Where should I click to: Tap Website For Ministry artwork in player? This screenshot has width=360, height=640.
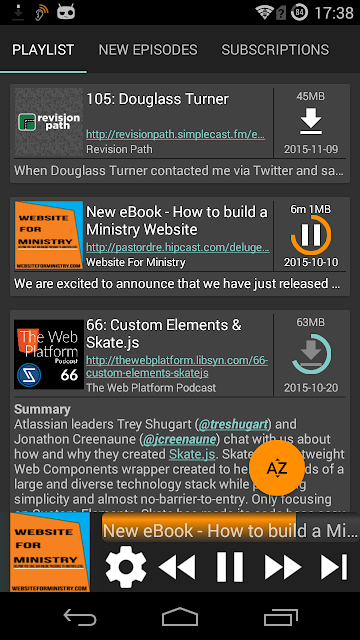click(x=50, y=552)
